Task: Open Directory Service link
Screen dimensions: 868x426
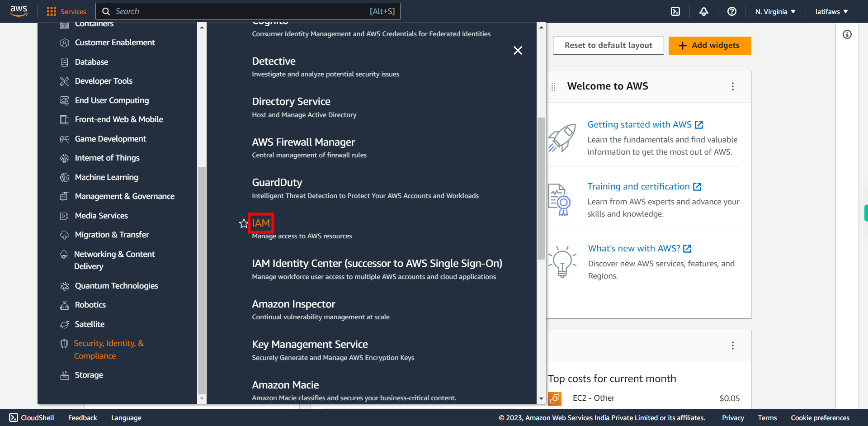Action: click(x=291, y=101)
